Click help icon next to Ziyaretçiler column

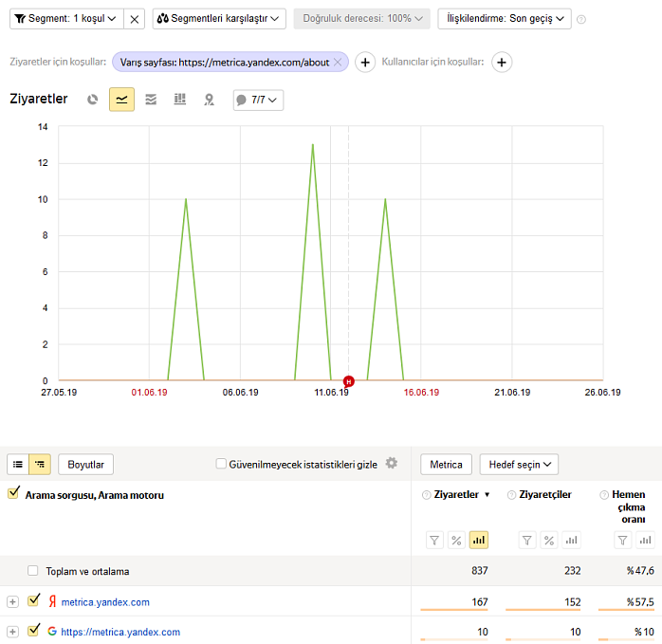coord(511,495)
